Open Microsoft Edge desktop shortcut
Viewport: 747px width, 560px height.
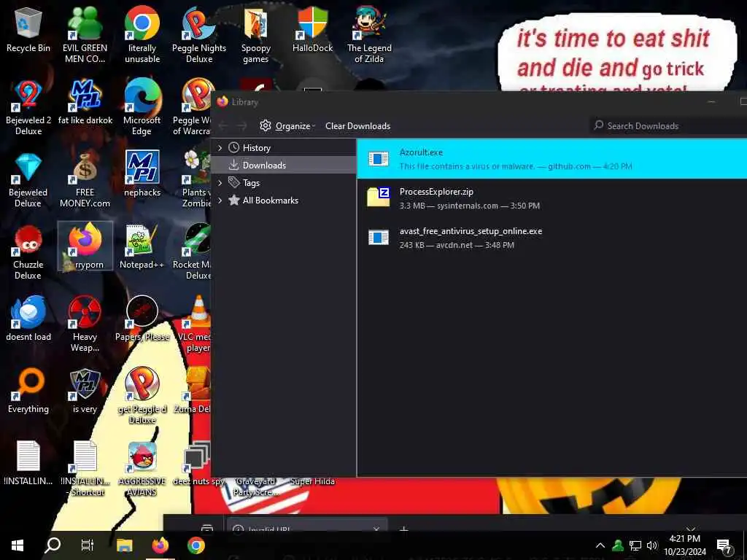tap(142, 107)
